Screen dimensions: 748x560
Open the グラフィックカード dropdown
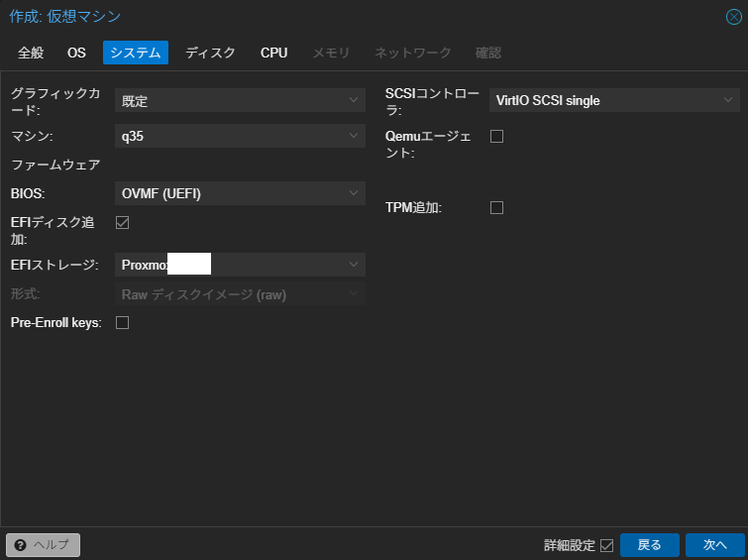pos(240,100)
